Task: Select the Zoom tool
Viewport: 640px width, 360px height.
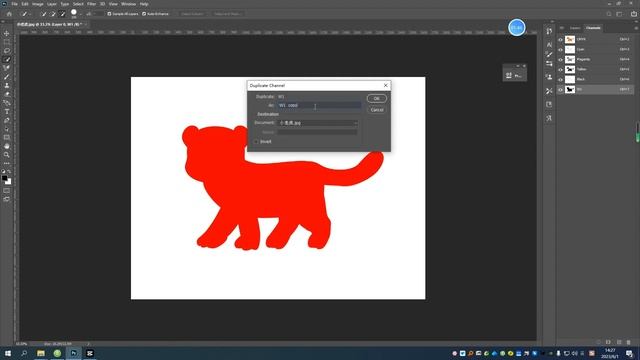Action: point(7,155)
